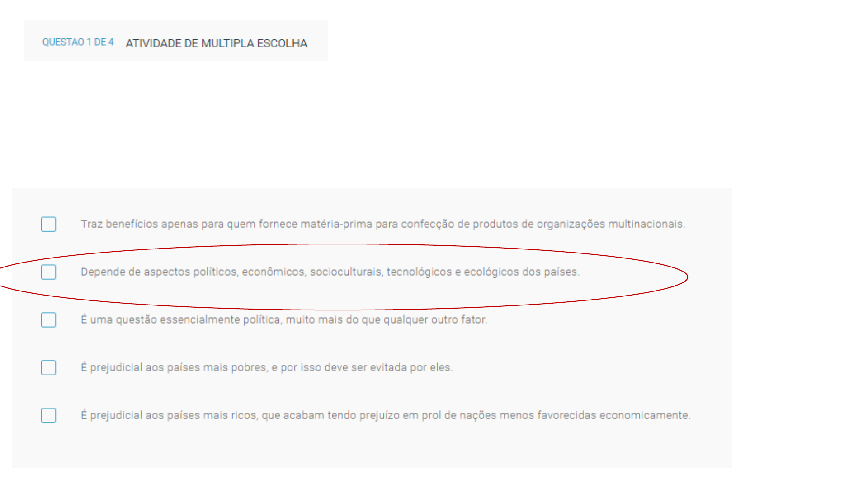Click answer text 'Depende de aspectos políticos, econômicos'
Image resolution: width=868 pixels, height=488 pixels.
[193, 272]
